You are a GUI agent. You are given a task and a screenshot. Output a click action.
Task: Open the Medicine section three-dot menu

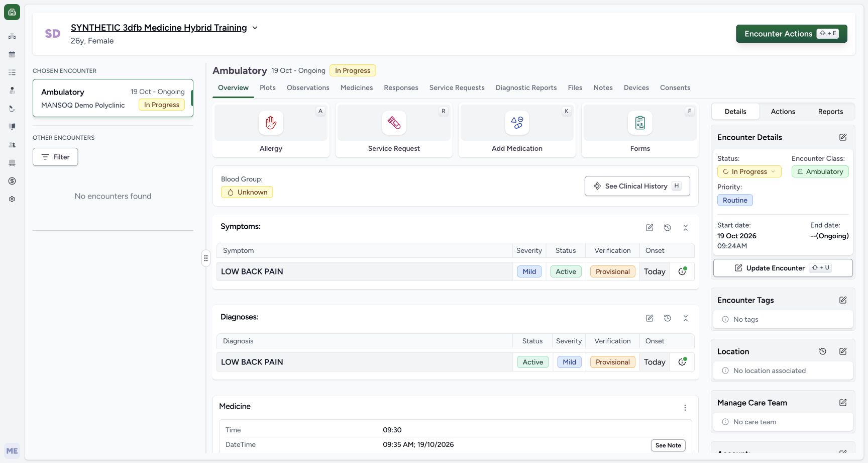[685, 408]
